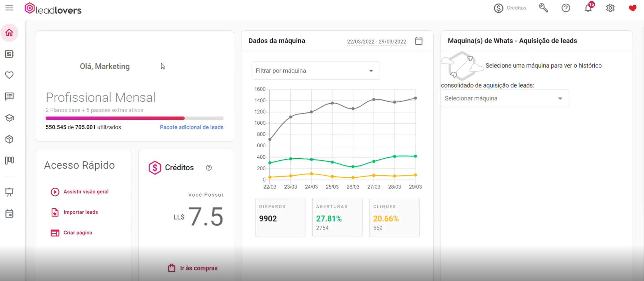Open the home icon in sidebar
644x281 pixels.
[9, 32]
